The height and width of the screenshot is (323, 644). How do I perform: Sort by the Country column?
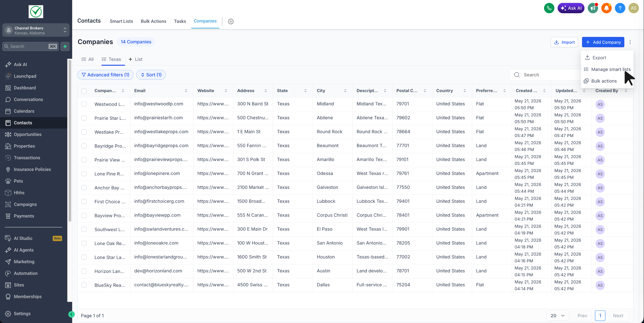tap(465, 91)
